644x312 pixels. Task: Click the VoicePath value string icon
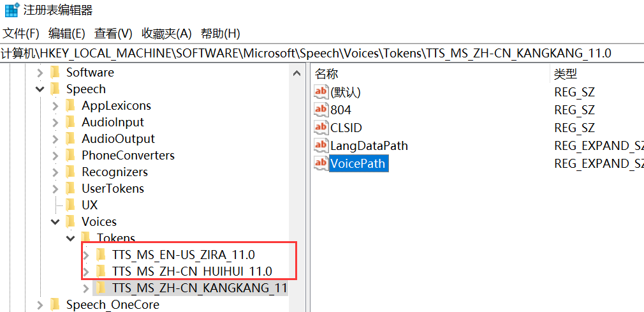click(x=321, y=163)
